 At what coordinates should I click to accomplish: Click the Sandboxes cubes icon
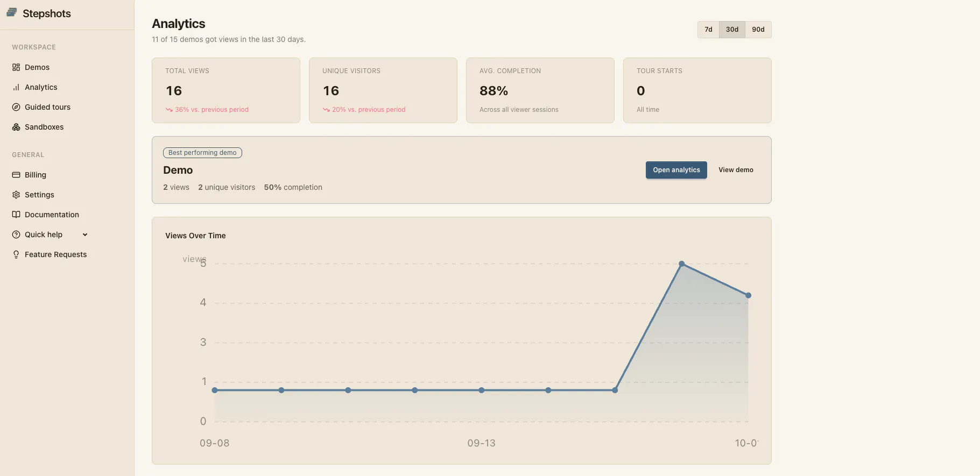tap(16, 127)
